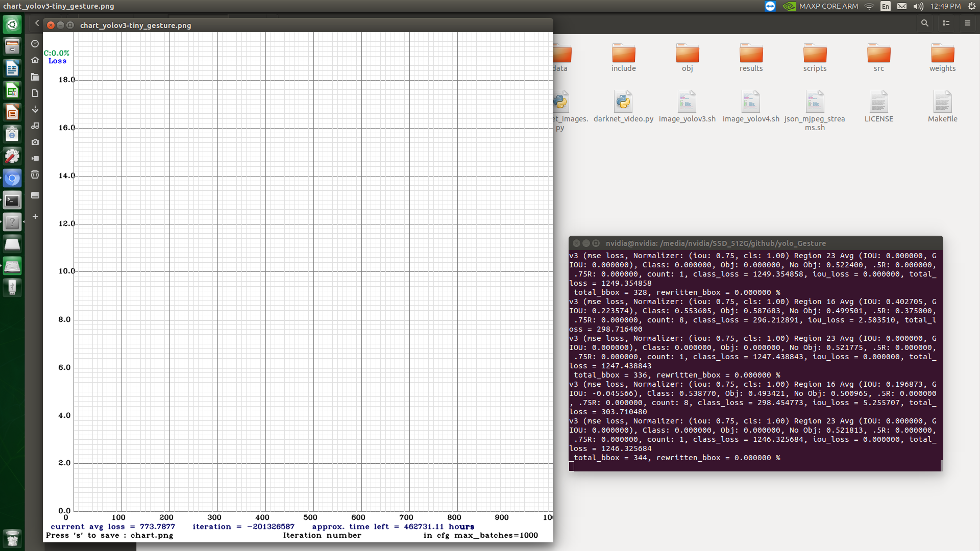Open LibreOffice Impress from the dock
980x551 pixels.
click(x=12, y=112)
